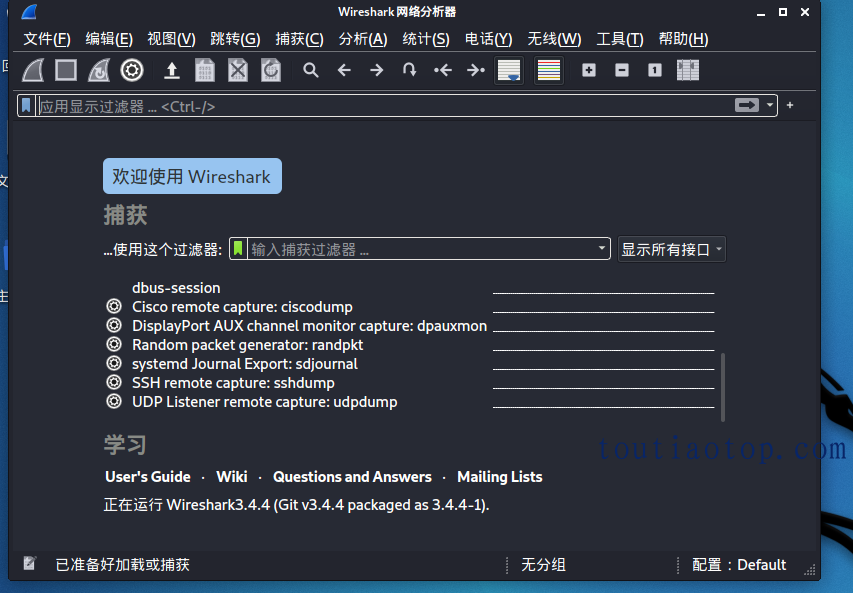Screen dimensions: 853x593
Task: Open capture options gear icon in toolbar
Action: click(x=132, y=70)
